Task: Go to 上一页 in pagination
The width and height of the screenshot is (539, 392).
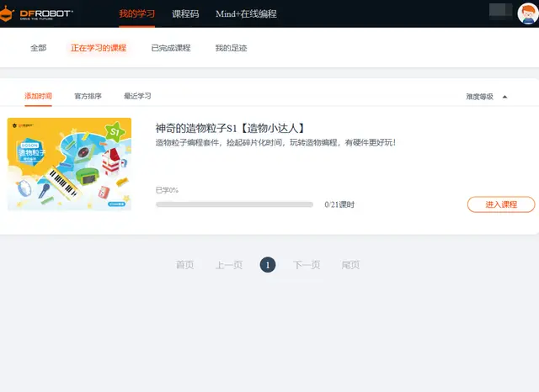Action: 229,265
